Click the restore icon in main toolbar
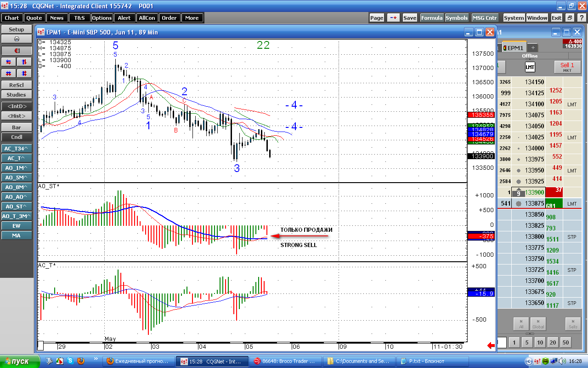Viewport: 588px width, 368px height. (x=570, y=18)
